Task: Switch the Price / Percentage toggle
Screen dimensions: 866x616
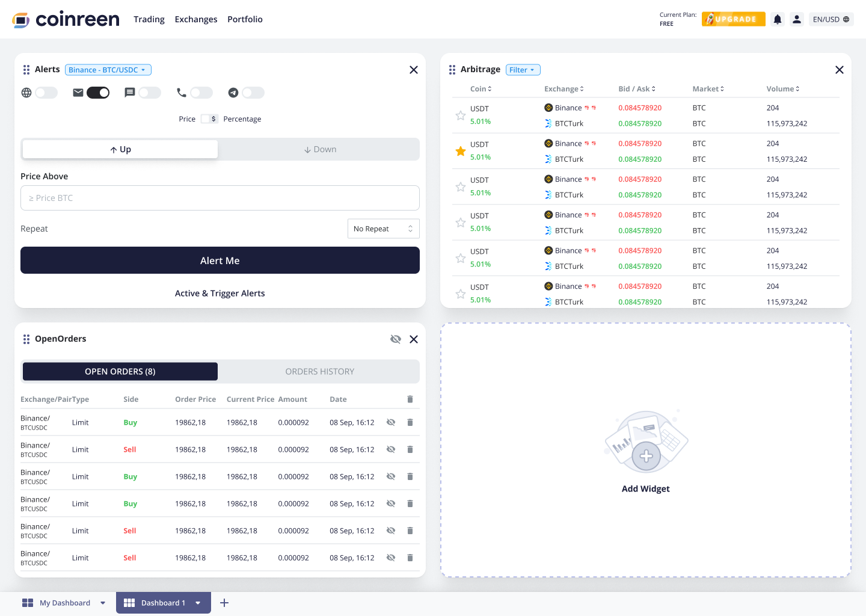Action: coord(209,119)
